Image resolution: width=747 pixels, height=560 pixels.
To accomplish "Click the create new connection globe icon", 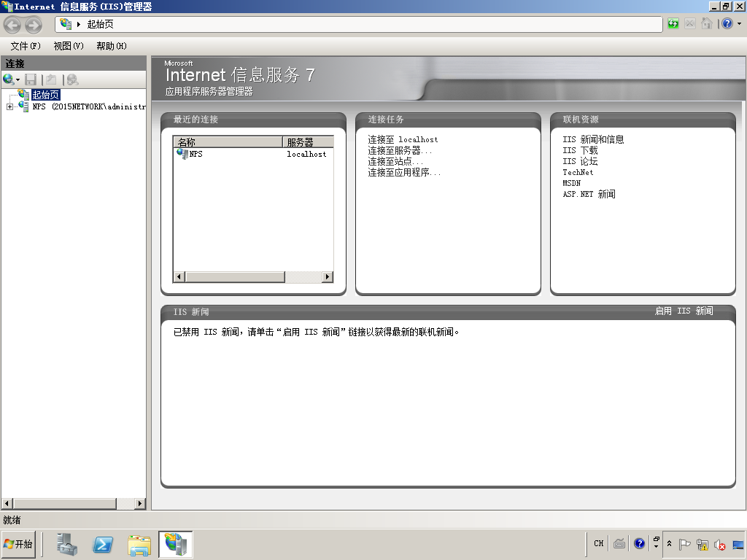I will click(x=8, y=79).
